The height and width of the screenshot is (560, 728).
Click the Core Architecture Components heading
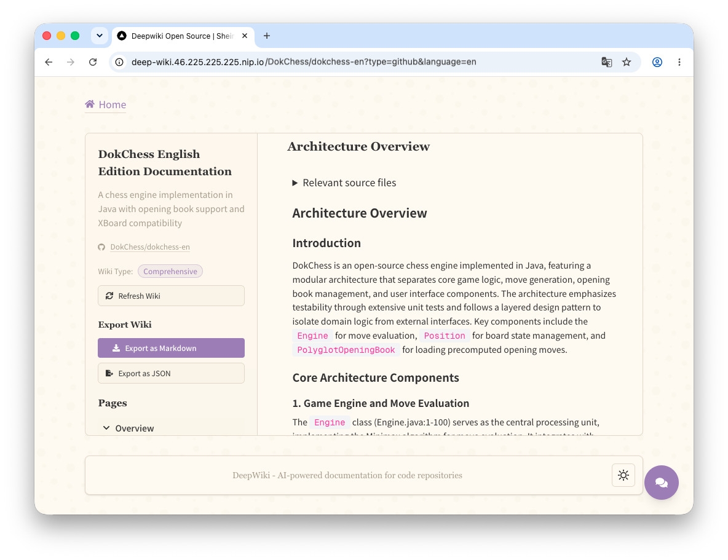coord(376,377)
